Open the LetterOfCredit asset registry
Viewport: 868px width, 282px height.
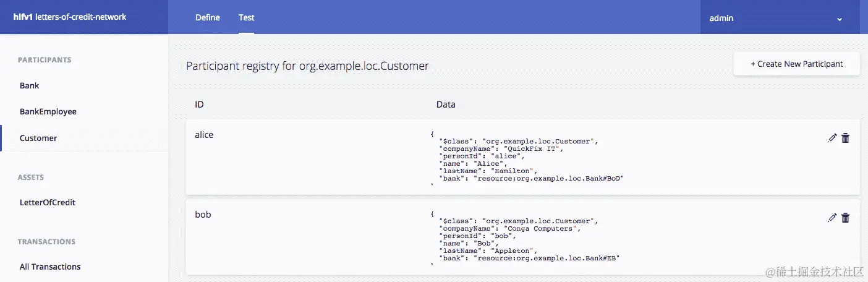click(x=48, y=202)
